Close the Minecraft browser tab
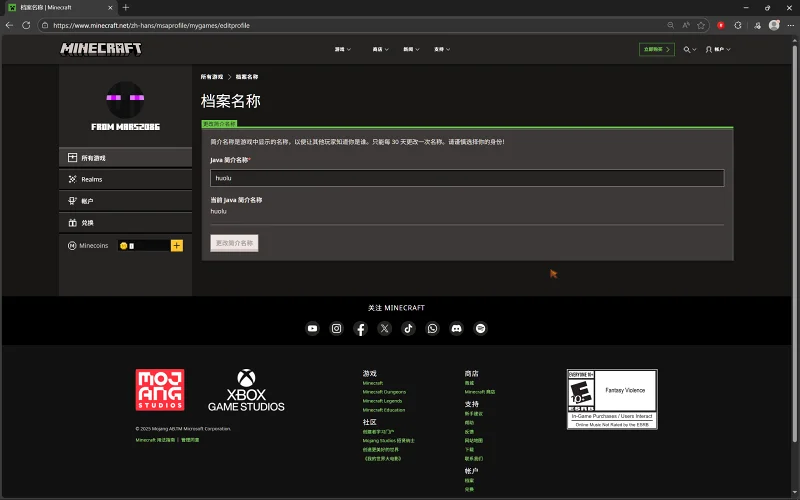The image size is (800, 500). tap(110, 8)
